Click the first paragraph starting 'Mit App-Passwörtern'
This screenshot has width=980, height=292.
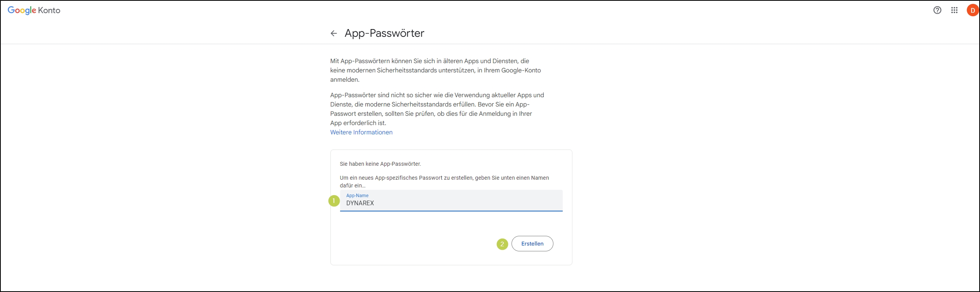coord(436,70)
